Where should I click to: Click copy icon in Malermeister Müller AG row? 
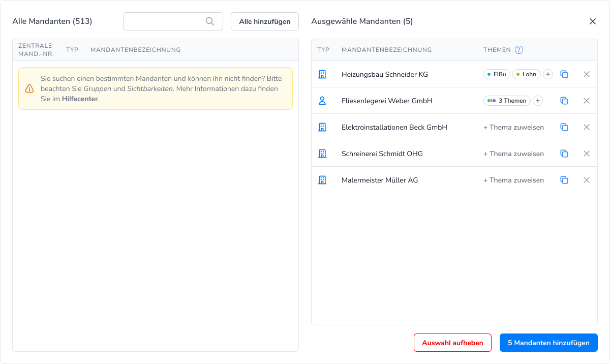(564, 180)
